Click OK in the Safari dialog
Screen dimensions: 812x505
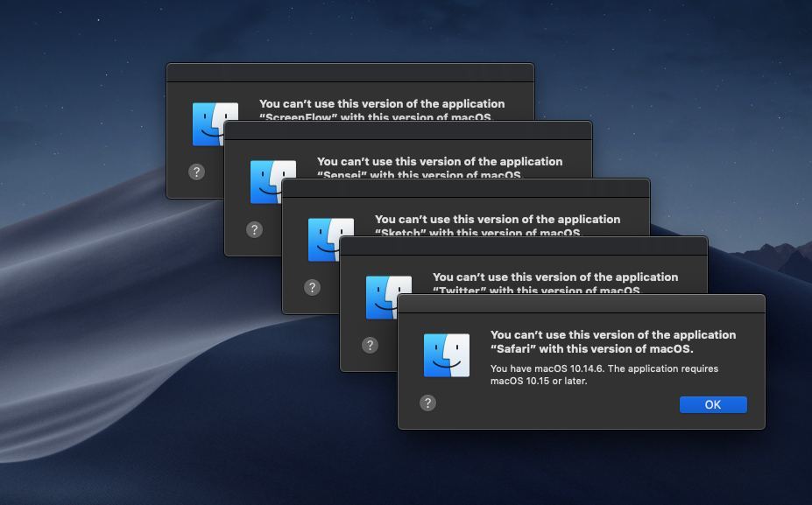click(713, 404)
